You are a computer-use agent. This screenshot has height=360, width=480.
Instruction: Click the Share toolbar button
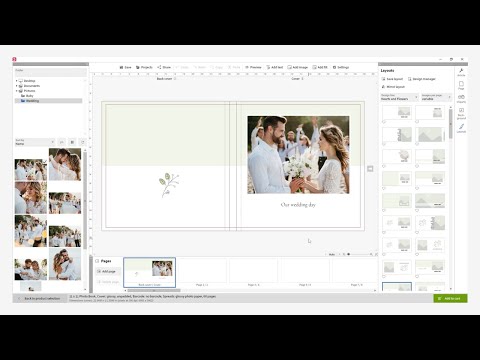point(164,67)
